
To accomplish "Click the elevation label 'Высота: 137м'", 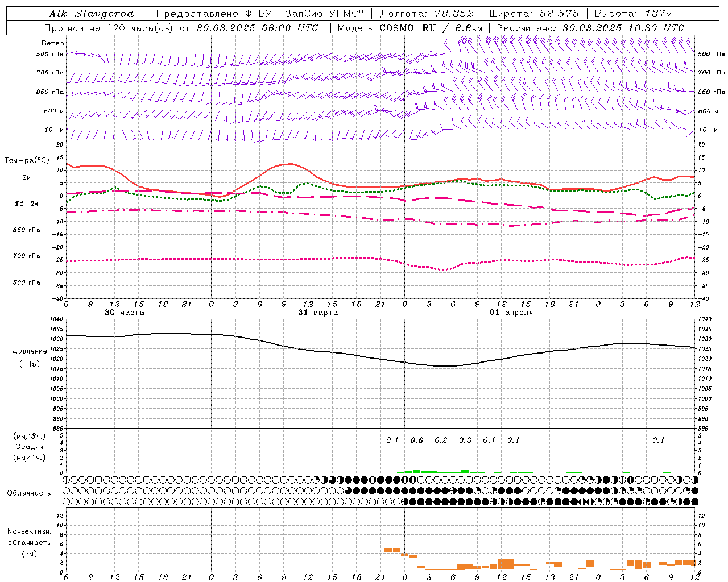I will click(x=633, y=14).
